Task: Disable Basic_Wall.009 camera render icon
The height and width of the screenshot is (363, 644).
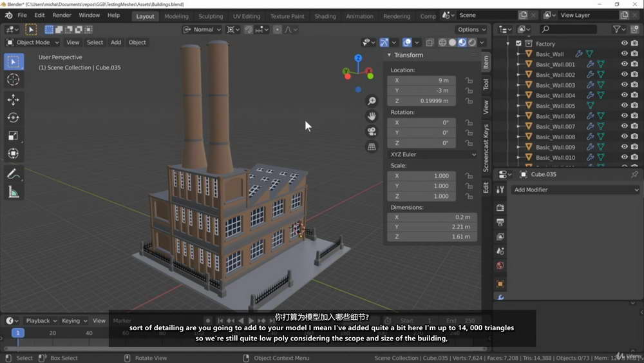Action: click(634, 147)
